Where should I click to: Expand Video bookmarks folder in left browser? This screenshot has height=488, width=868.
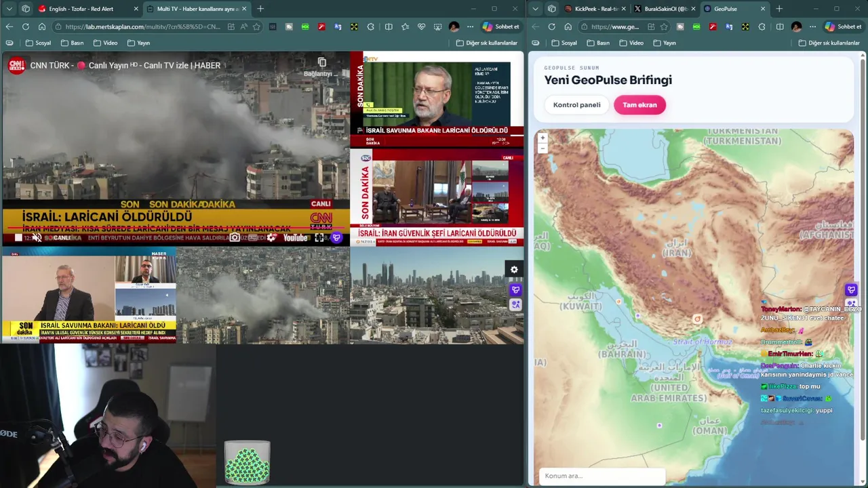coord(105,43)
